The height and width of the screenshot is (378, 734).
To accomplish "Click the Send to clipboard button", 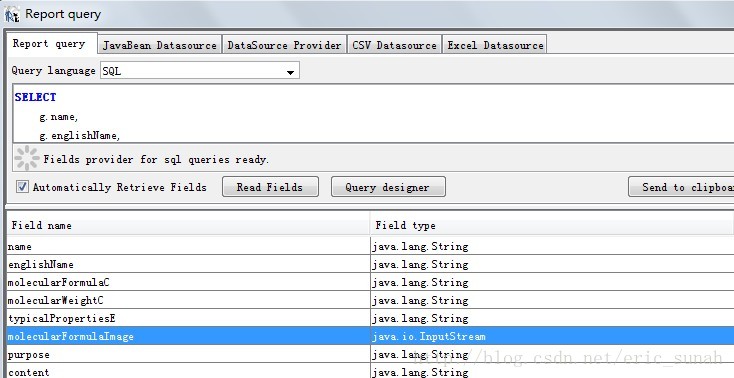I will [x=681, y=187].
